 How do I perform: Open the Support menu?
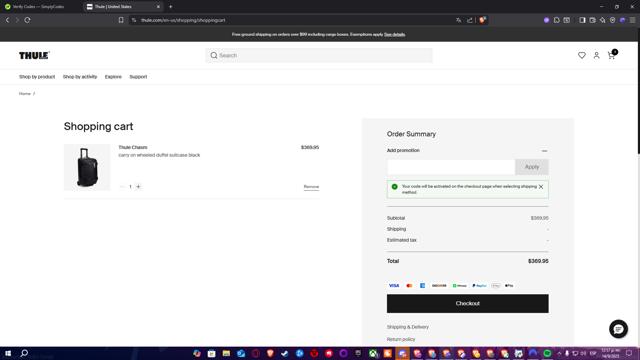pos(138,77)
